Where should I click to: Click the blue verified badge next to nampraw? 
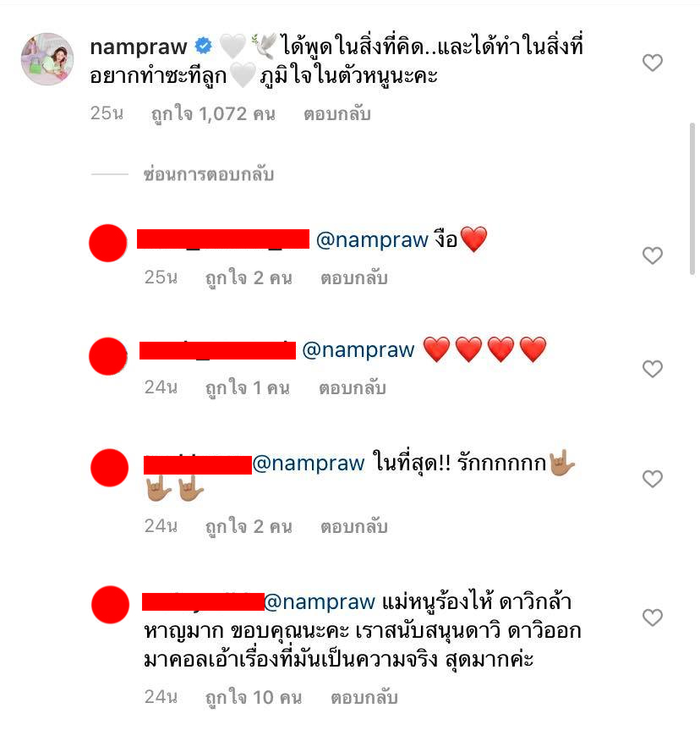(x=204, y=46)
